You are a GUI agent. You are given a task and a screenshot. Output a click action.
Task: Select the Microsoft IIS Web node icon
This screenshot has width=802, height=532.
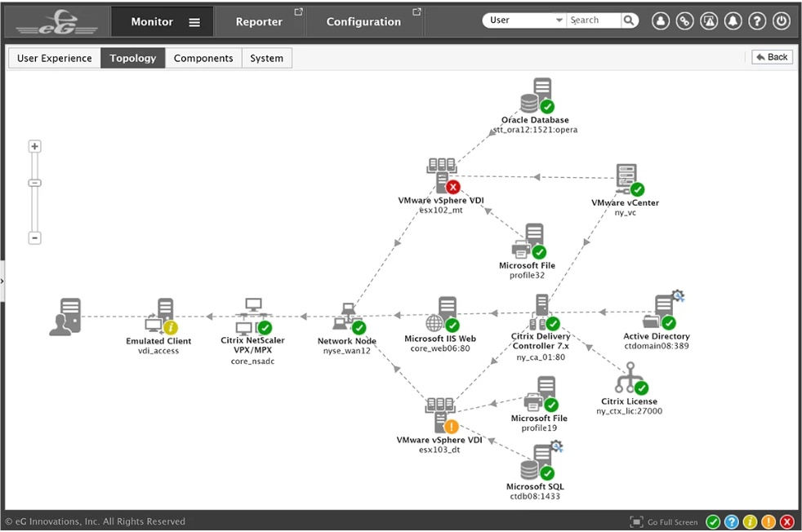coord(443,314)
